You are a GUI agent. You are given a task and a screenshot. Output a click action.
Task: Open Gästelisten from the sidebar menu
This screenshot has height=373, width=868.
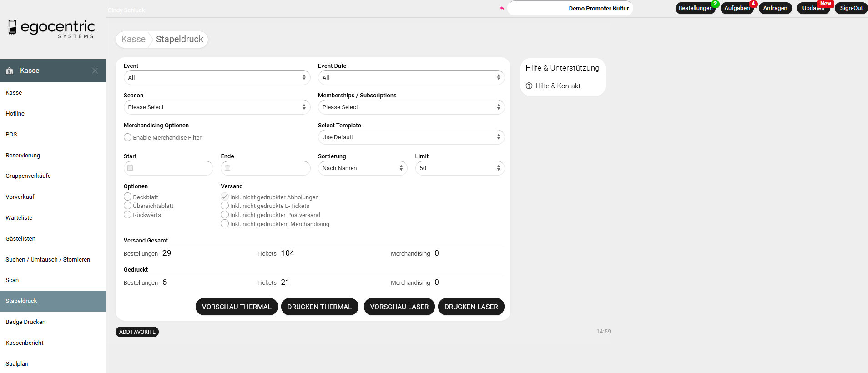[x=20, y=239]
